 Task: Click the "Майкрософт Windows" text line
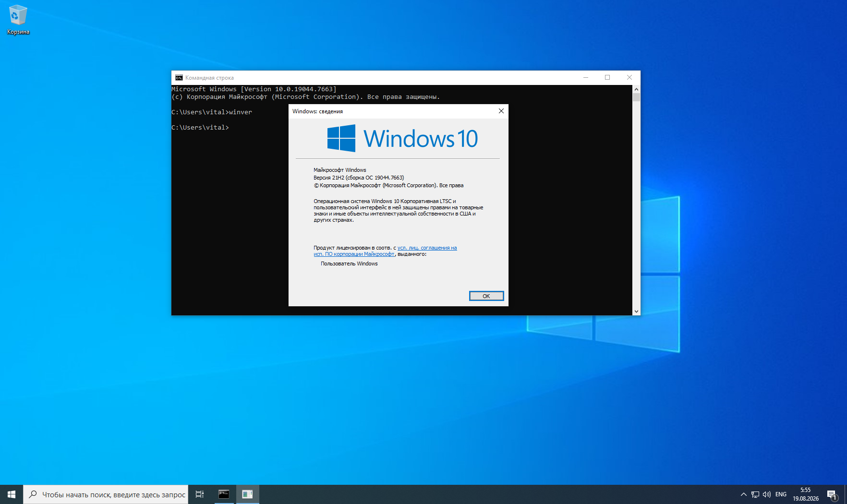point(339,170)
